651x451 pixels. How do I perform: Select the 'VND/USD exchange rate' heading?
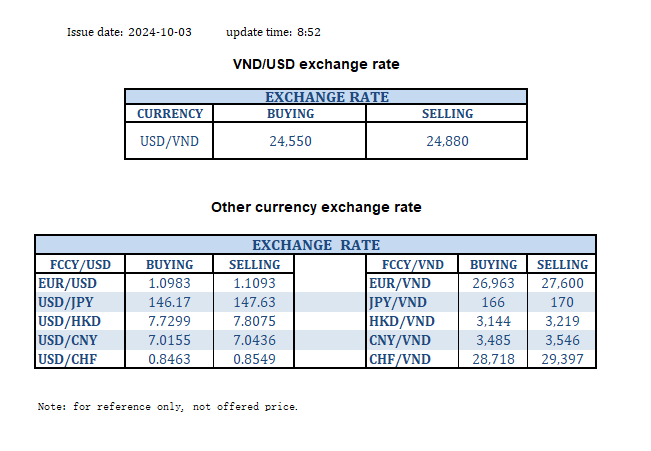click(x=315, y=65)
